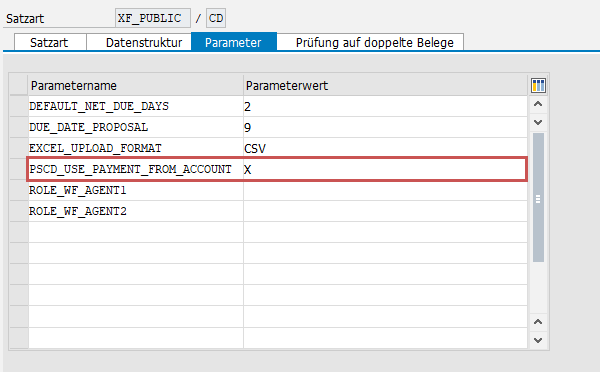The width and height of the screenshot is (600, 372).
Task: Click value 9 of DUE_DATE_PROPOSAL
Action: click(385, 127)
